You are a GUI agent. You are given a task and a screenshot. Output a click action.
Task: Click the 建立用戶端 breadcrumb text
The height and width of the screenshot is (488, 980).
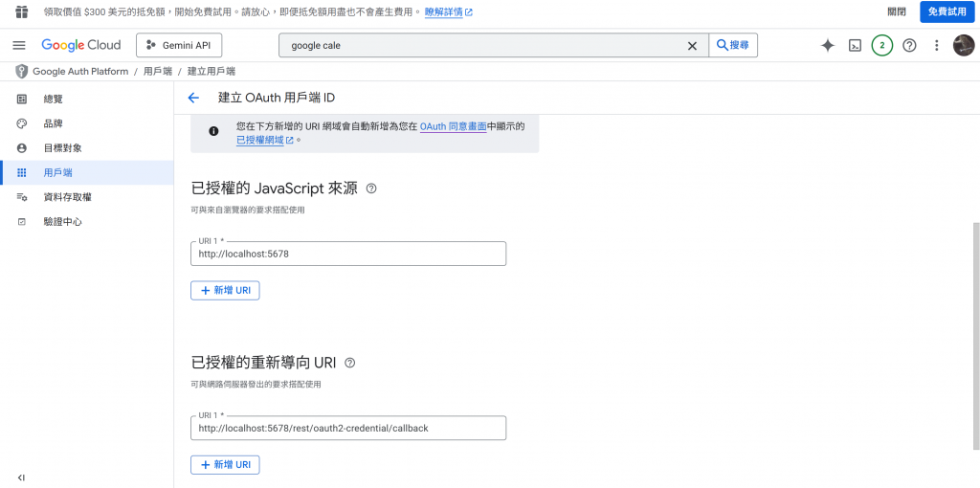[x=212, y=71]
